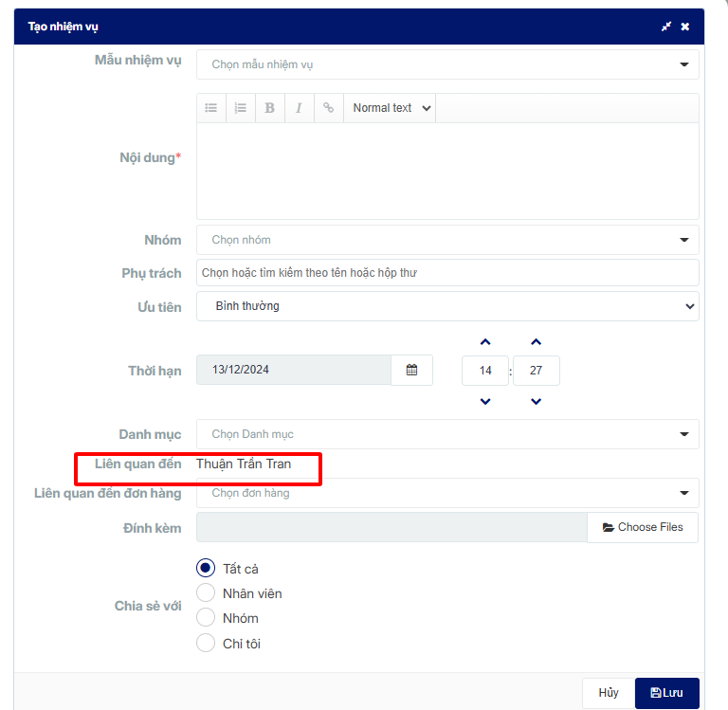The image size is (728, 710).
Task: Open the calendar date picker
Action: tap(411, 370)
